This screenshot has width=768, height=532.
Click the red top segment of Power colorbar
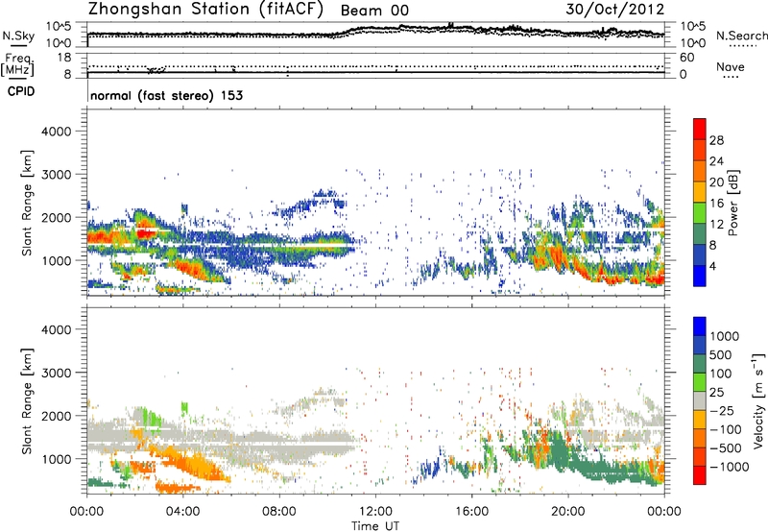[x=700, y=130]
